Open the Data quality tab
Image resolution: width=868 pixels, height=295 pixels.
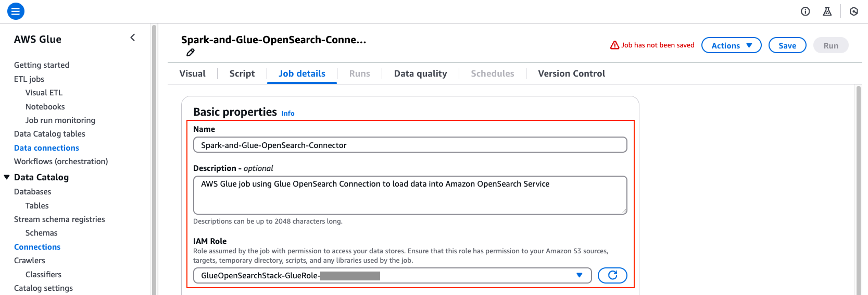point(420,73)
